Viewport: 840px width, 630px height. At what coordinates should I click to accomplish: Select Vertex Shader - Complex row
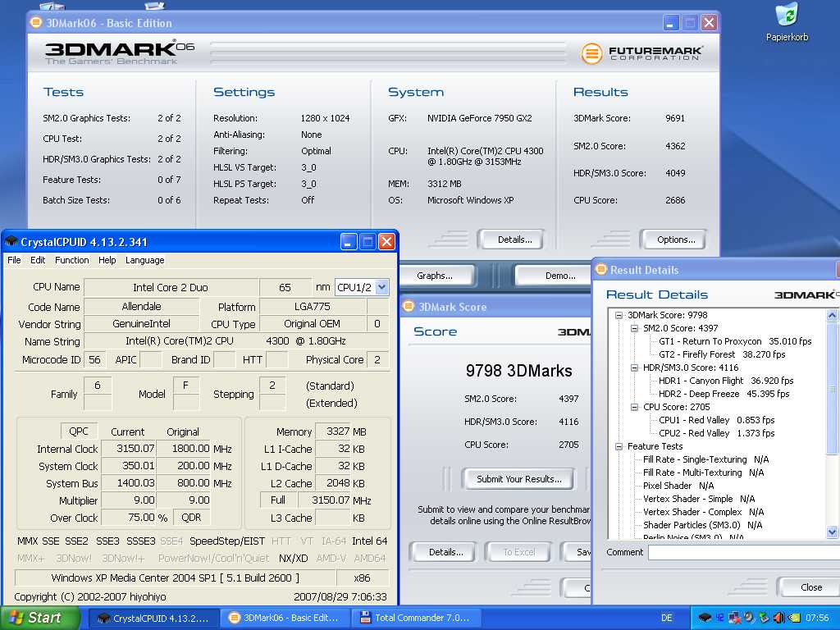(703, 512)
